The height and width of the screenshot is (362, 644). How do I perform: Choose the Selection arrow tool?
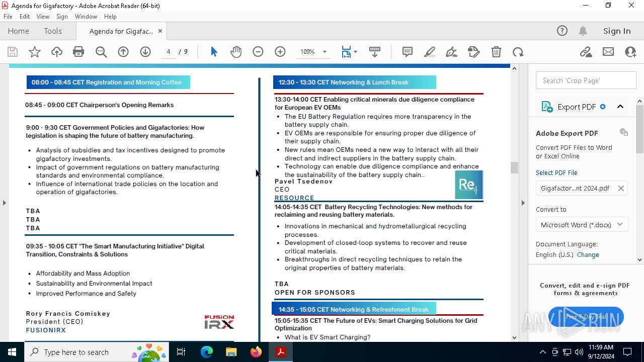[214, 52]
